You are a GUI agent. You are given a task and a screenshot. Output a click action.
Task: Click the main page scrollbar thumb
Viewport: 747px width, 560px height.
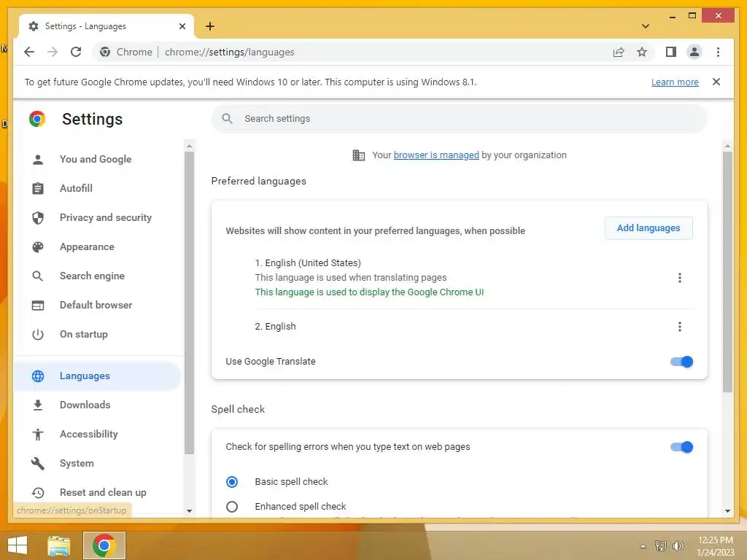(727, 271)
